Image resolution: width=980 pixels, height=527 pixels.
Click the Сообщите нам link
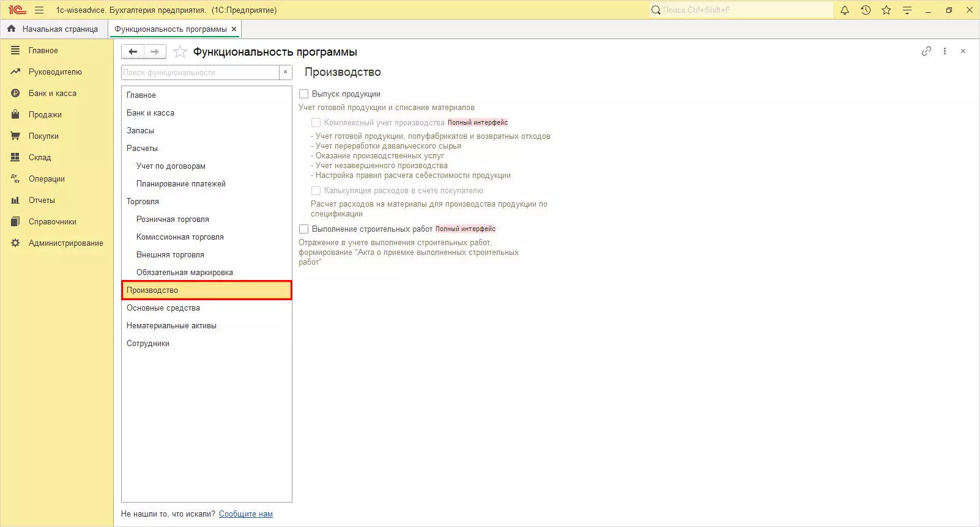pos(246,514)
